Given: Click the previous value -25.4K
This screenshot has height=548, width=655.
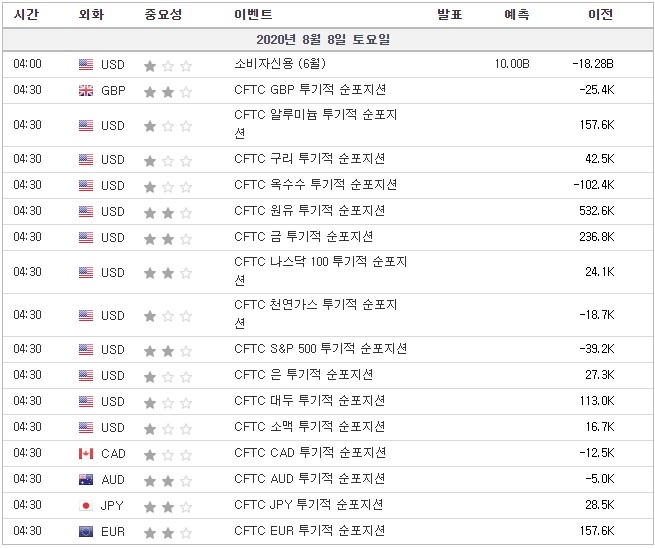Looking at the screenshot, I should (x=597, y=90).
